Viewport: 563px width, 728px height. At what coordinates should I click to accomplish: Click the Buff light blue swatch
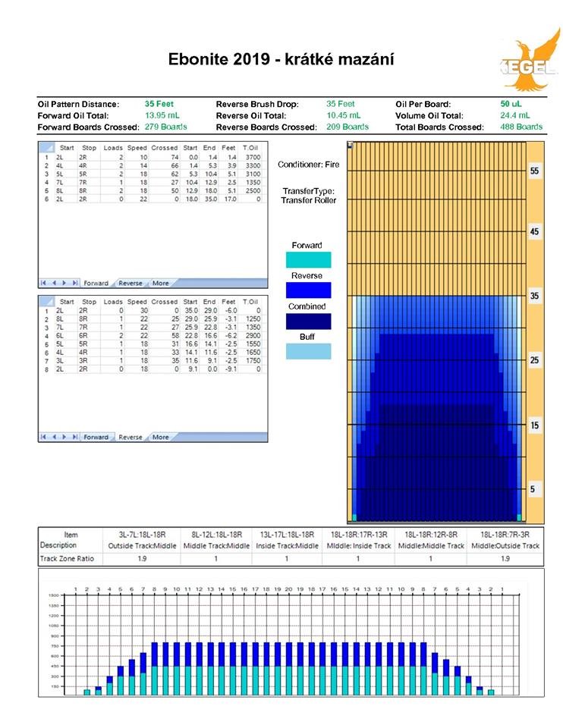[x=308, y=351]
